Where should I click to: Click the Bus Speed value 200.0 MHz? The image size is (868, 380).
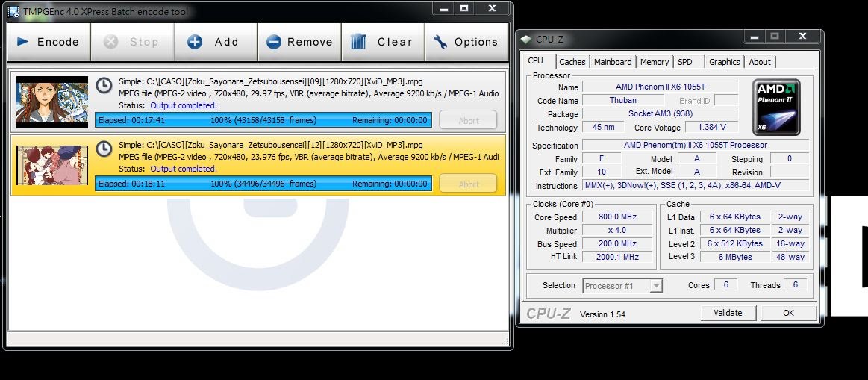[618, 243]
